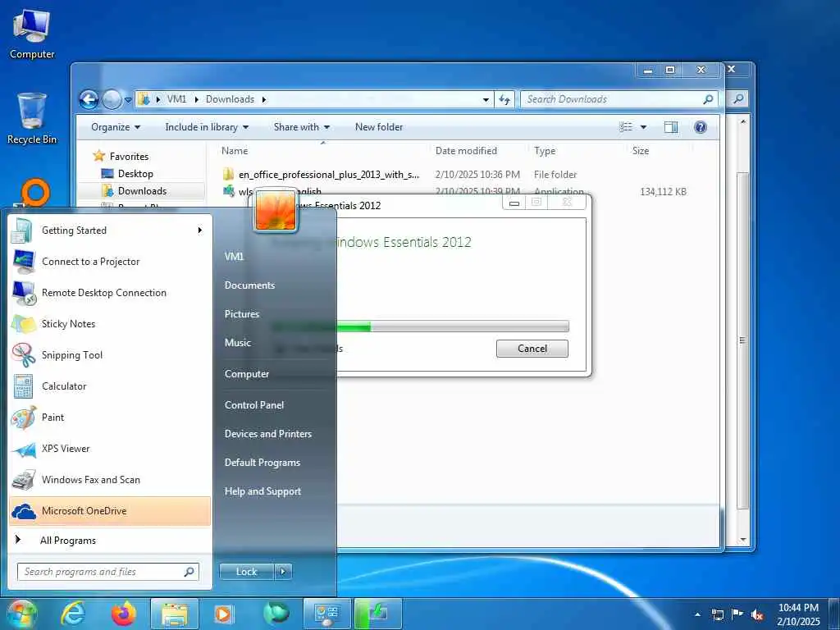Viewport: 840px width, 630px height.
Task: Launch Firefox from the taskbar
Action: tap(123, 614)
